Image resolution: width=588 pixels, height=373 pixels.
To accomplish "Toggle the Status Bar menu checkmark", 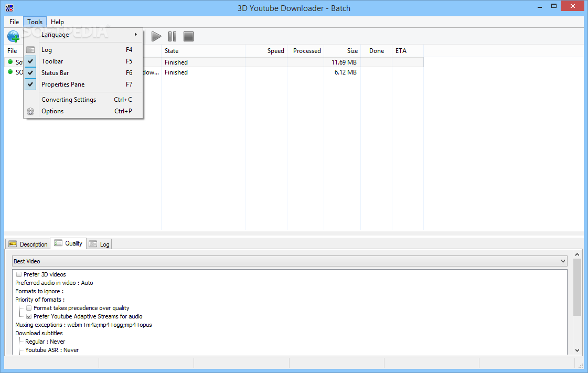I will click(30, 73).
